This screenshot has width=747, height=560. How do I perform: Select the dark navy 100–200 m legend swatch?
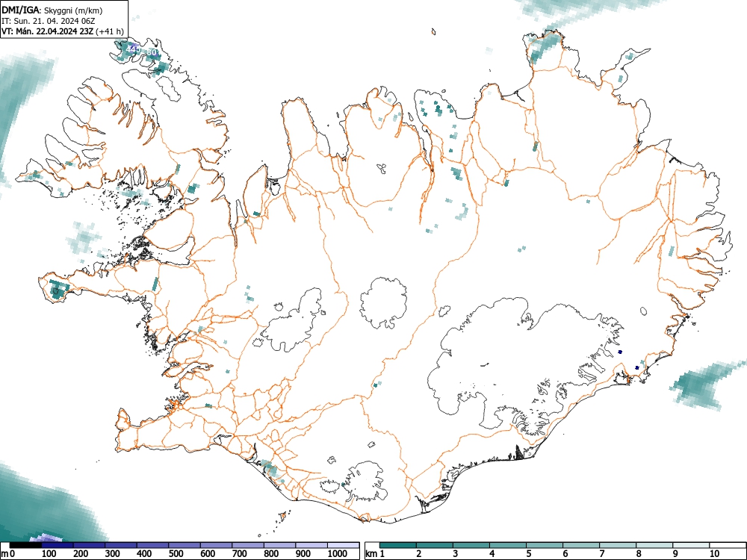[x=58, y=545]
